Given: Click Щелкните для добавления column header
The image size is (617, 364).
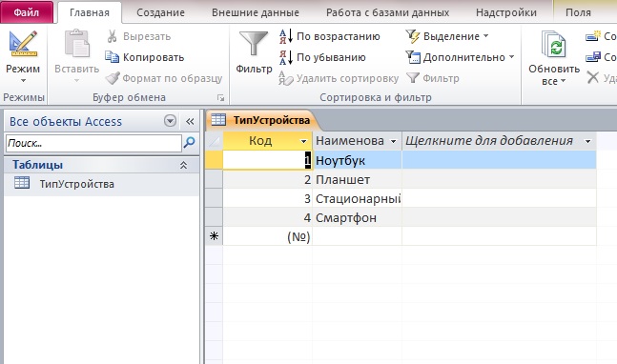Looking at the screenshot, I should pos(499,141).
